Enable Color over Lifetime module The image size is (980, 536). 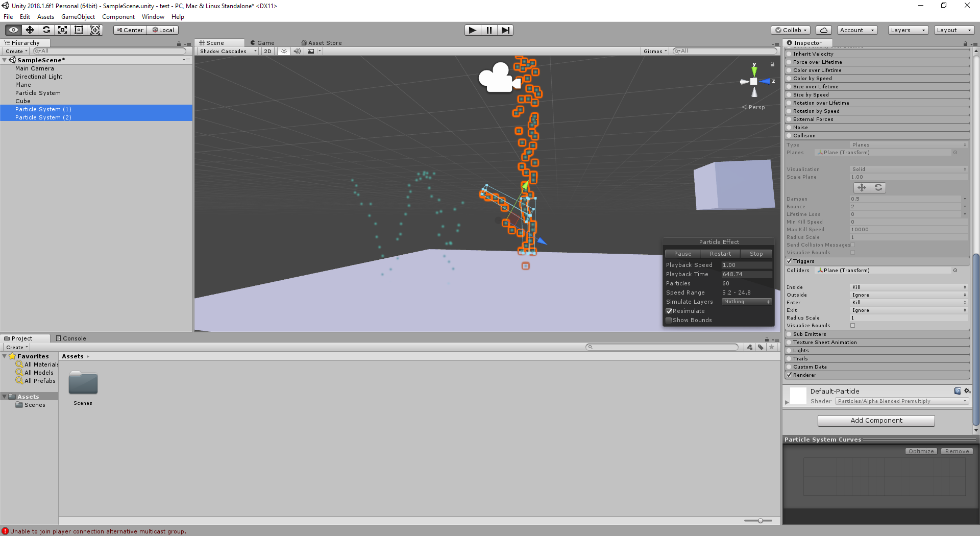point(789,70)
